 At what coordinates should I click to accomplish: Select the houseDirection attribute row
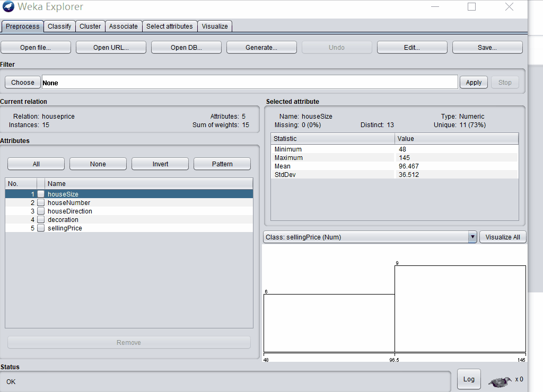point(129,211)
